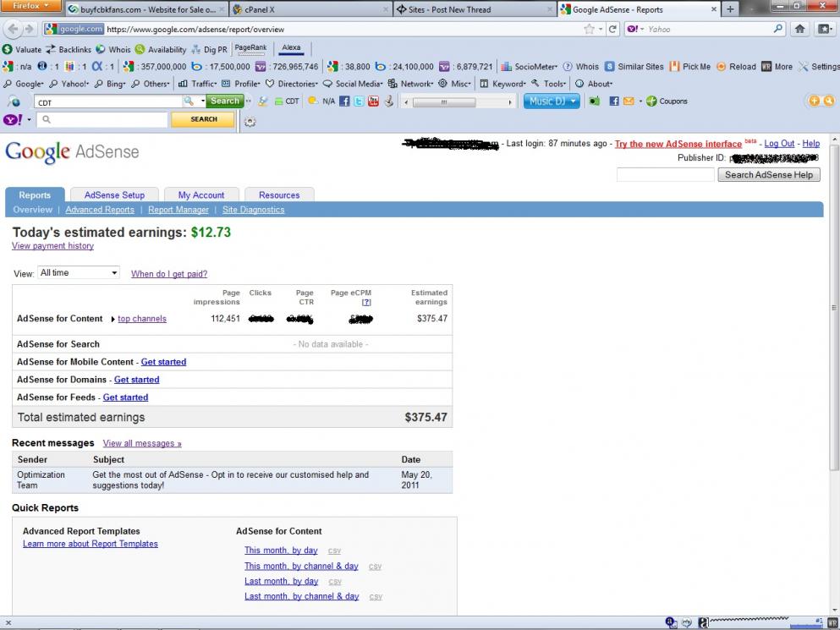The image size is (840, 630).
Task: Click the browser Home button
Action: [800, 29]
